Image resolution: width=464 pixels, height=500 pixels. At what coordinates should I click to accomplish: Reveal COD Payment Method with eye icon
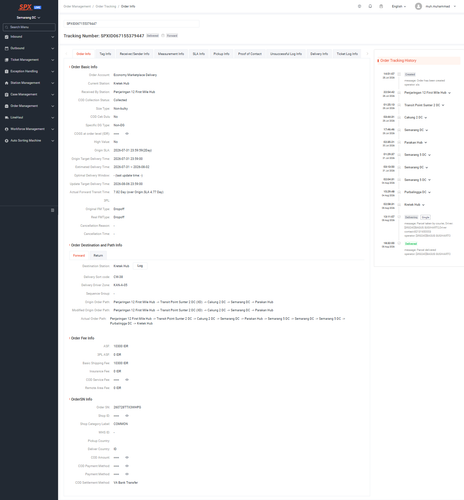click(127, 466)
